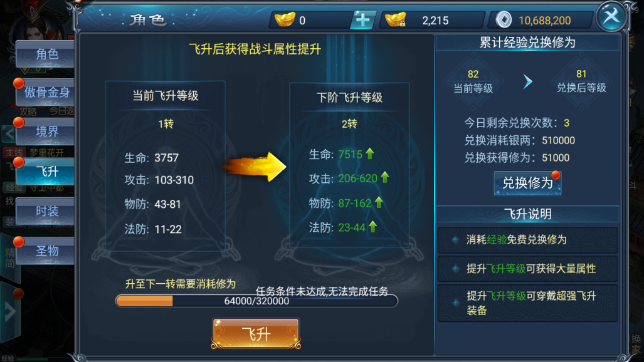Image resolution: width=644 pixels, height=362 pixels.
Task: Collapse the side panel using left chevron
Action: pos(9,133)
